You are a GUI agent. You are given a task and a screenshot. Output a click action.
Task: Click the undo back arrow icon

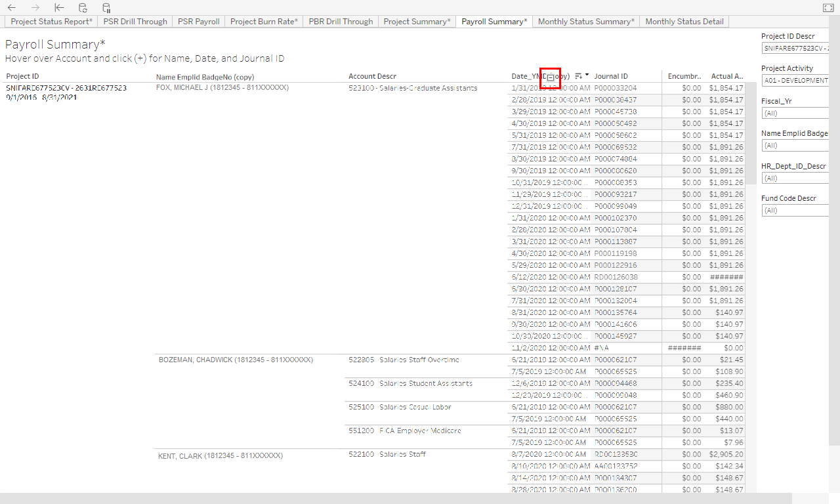[x=12, y=8]
